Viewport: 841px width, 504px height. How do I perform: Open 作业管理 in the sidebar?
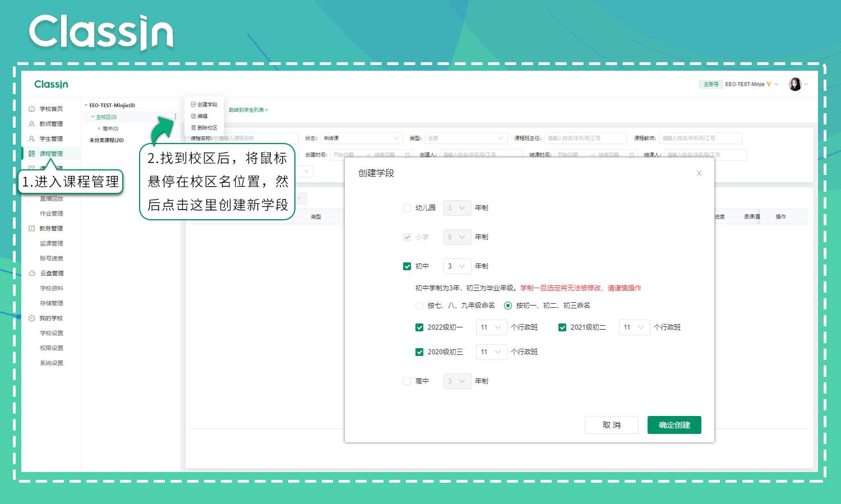point(52,214)
